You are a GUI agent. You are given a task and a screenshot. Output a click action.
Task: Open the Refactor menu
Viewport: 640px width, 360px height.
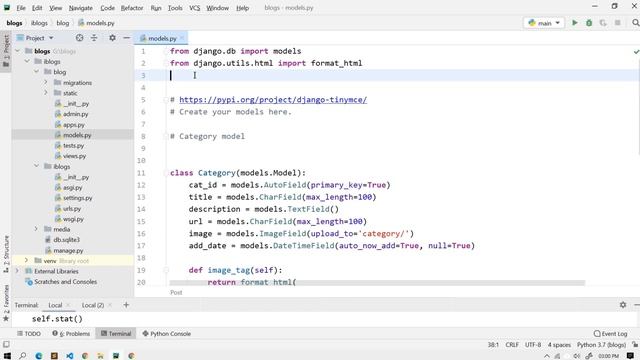(x=132, y=8)
